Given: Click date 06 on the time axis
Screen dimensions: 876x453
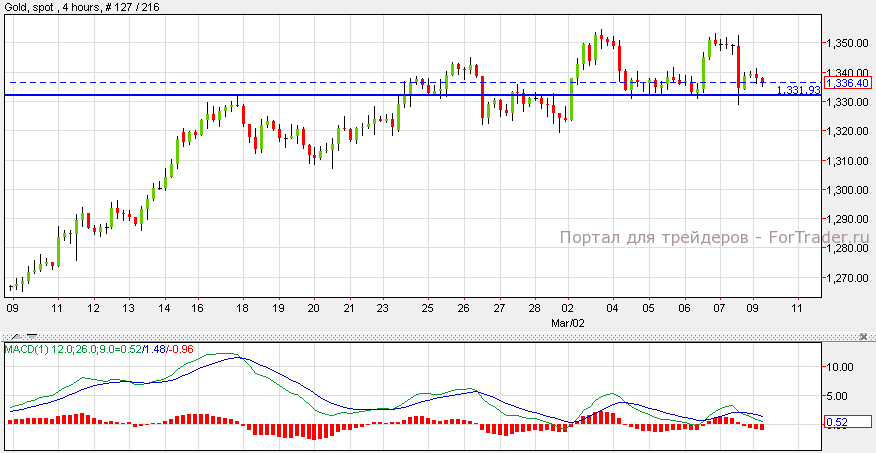Looking at the screenshot, I should (x=684, y=308).
